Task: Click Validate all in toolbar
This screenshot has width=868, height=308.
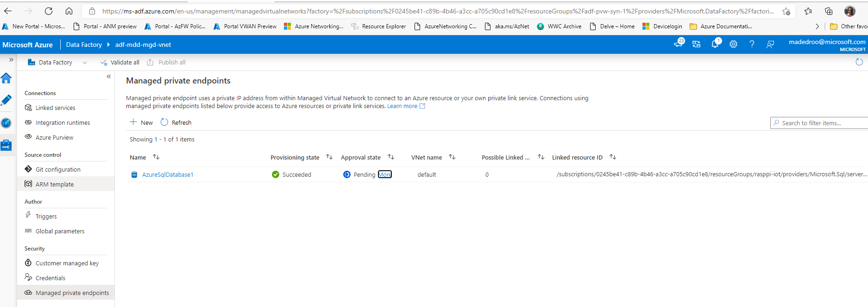Action: (x=120, y=63)
